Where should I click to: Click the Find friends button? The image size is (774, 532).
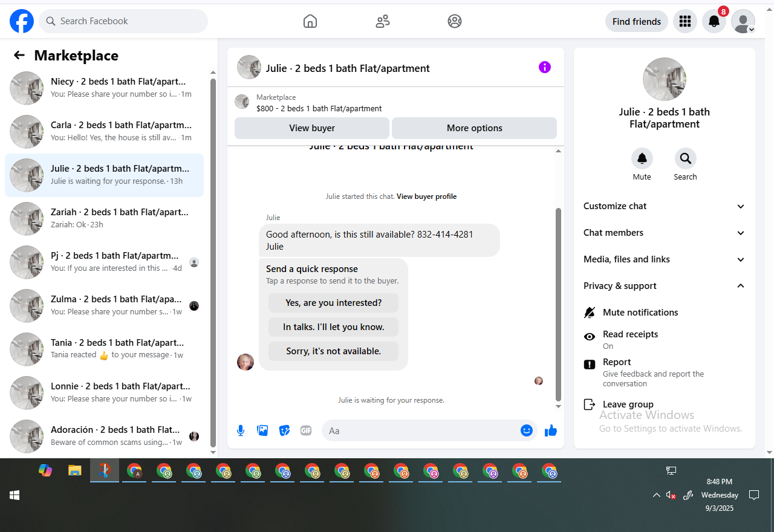pyautogui.click(x=637, y=21)
